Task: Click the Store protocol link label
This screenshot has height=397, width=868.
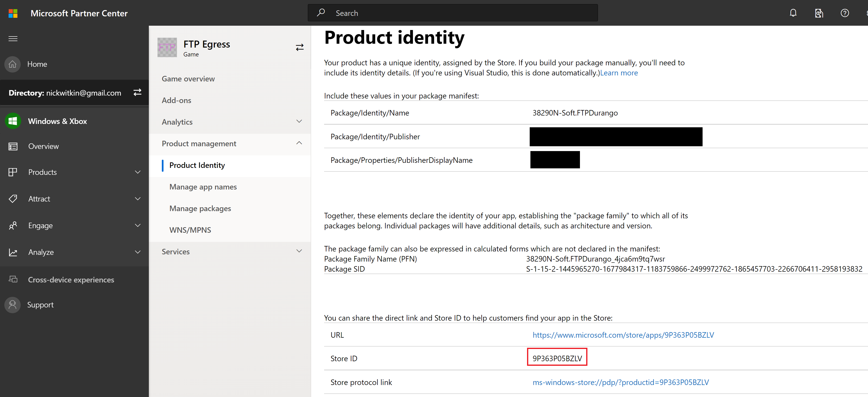Action: (x=361, y=383)
